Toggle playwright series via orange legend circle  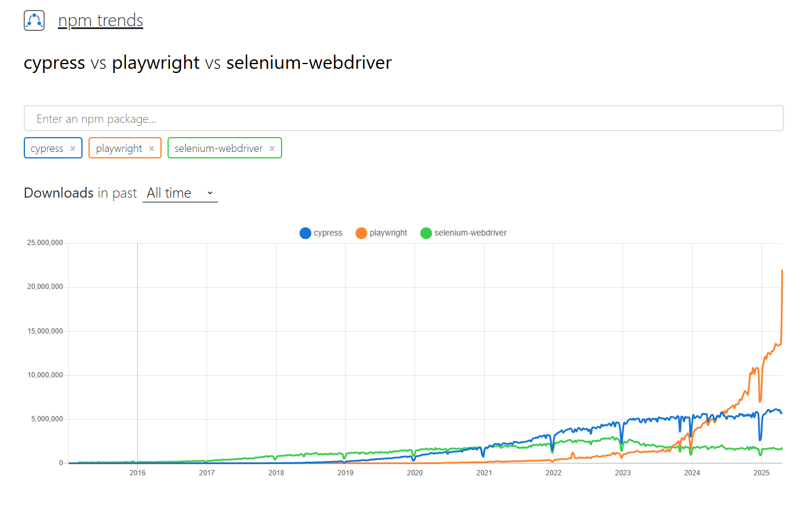click(361, 233)
